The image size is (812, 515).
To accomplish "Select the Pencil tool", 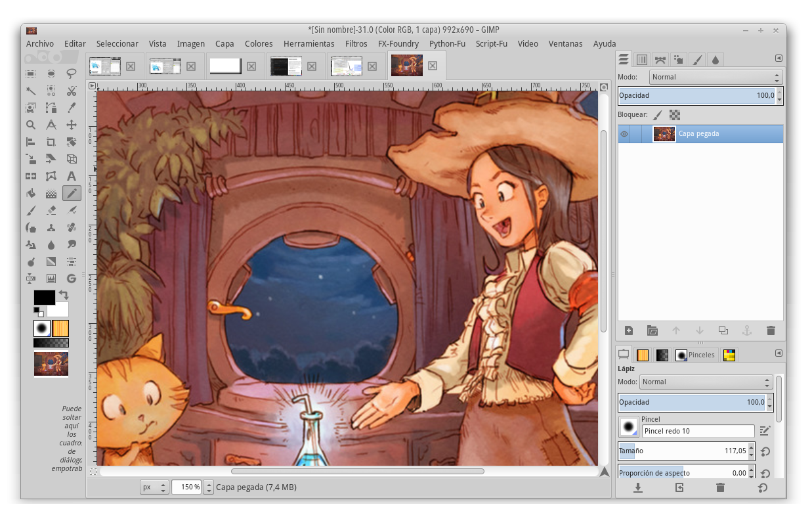I will coord(72,193).
